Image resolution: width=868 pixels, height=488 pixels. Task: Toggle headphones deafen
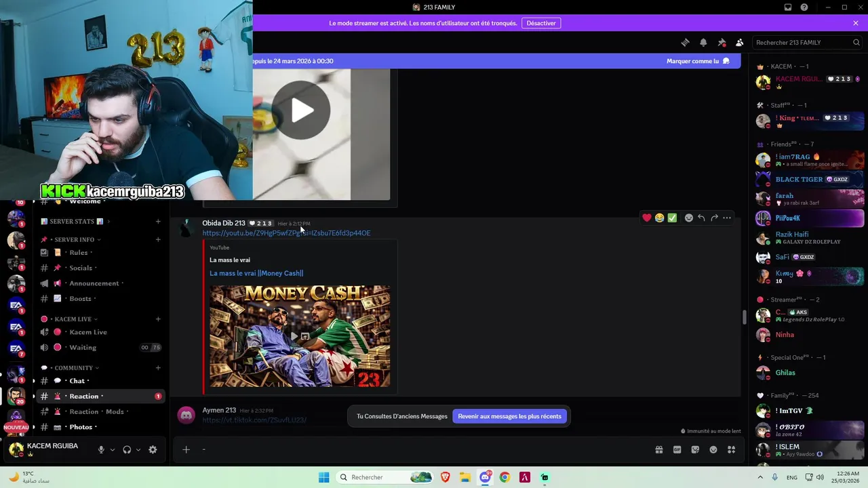click(127, 449)
